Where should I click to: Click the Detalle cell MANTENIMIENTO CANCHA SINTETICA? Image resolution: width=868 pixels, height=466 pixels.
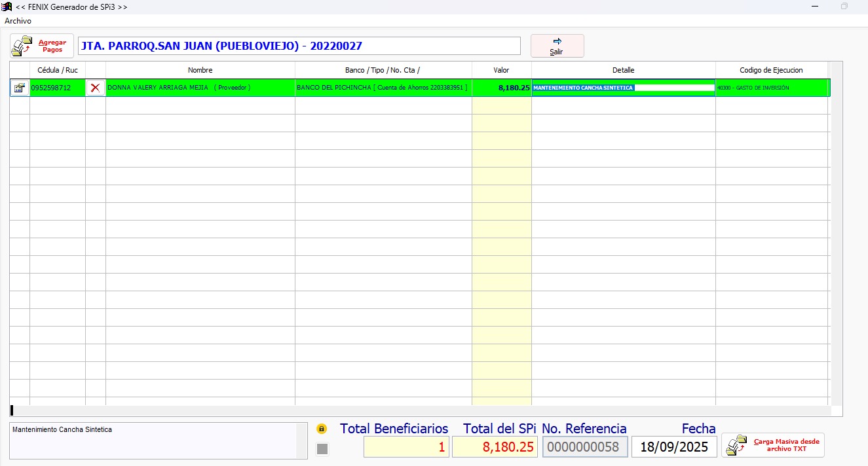click(x=622, y=88)
